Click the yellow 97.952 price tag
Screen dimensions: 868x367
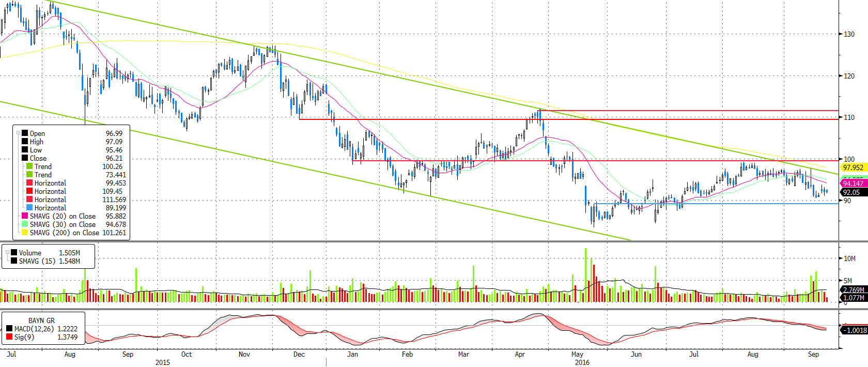[x=853, y=167]
